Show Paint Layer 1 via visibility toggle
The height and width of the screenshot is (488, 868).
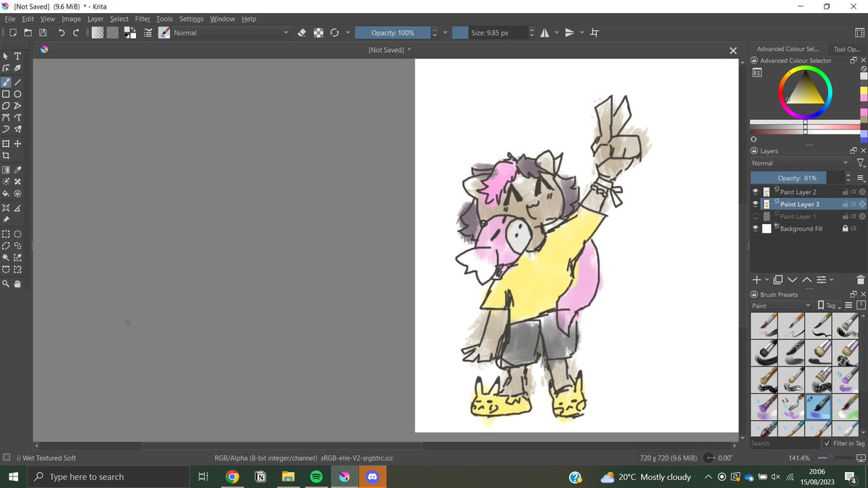pyautogui.click(x=755, y=216)
